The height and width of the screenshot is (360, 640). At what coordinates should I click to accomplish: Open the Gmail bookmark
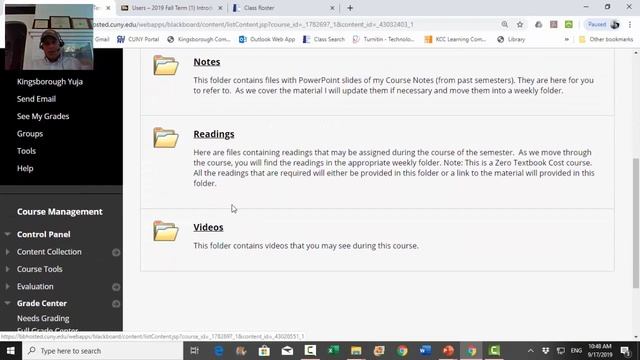tap(102, 39)
